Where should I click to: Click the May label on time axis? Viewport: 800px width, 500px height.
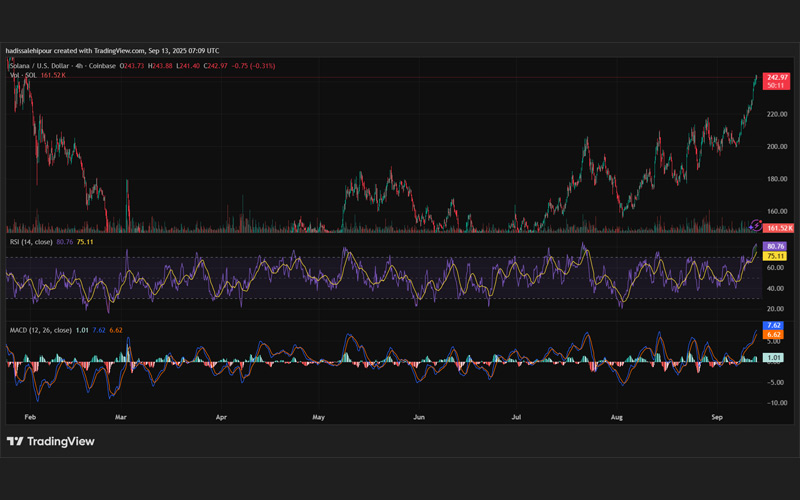318,417
